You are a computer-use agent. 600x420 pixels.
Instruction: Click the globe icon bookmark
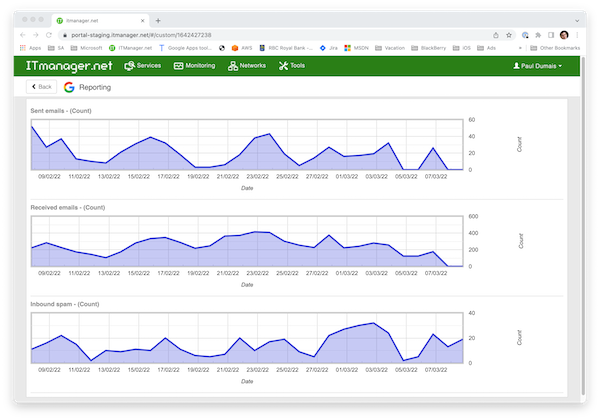pos(222,48)
